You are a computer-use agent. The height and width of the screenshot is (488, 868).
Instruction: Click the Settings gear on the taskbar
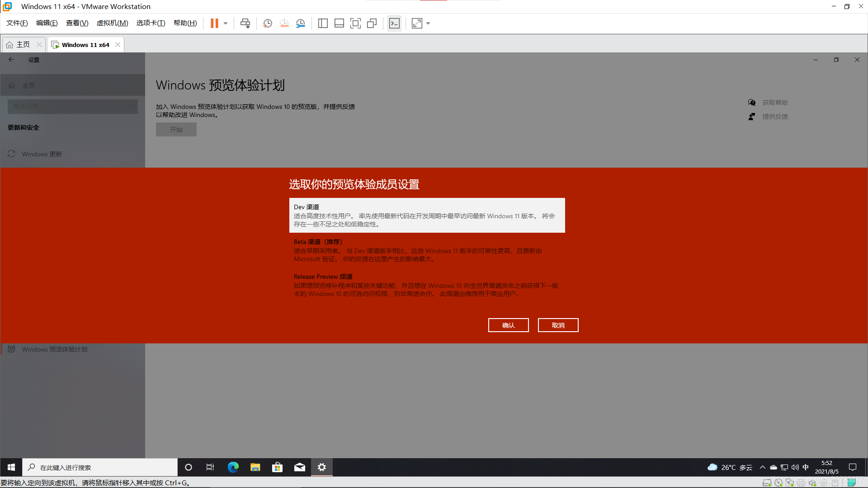click(x=321, y=467)
